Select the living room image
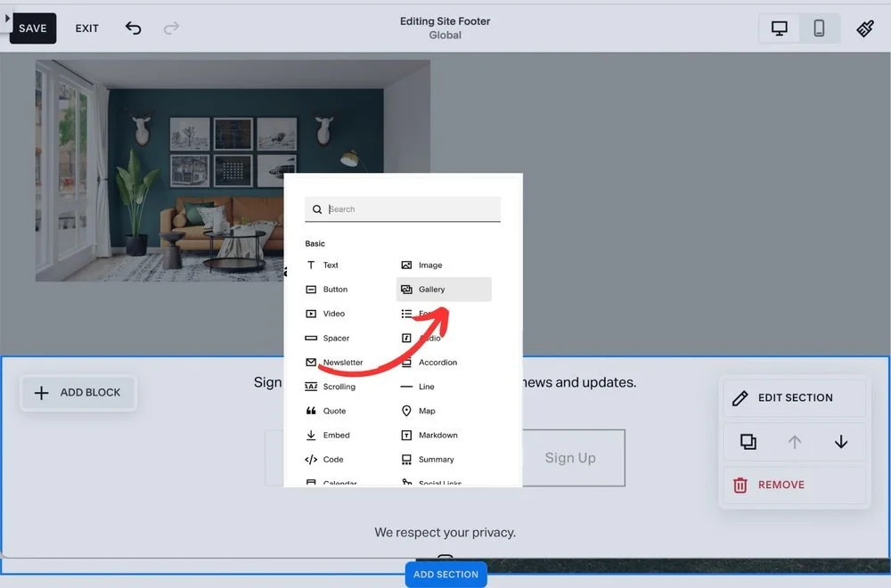Image resolution: width=891 pixels, height=588 pixels. pyautogui.click(x=233, y=170)
